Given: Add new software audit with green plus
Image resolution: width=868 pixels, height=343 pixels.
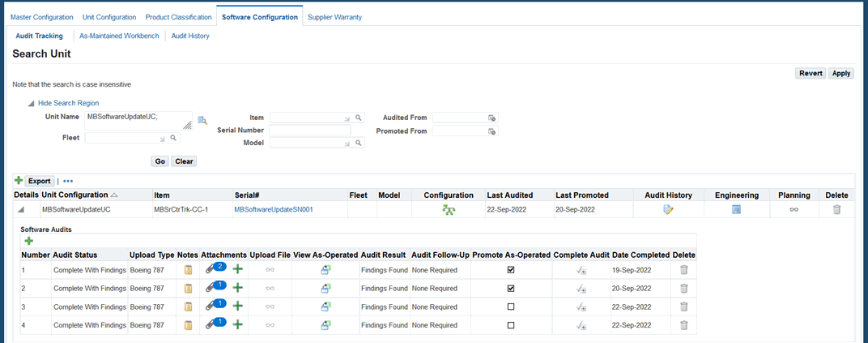Looking at the screenshot, I should pos(29,241).
